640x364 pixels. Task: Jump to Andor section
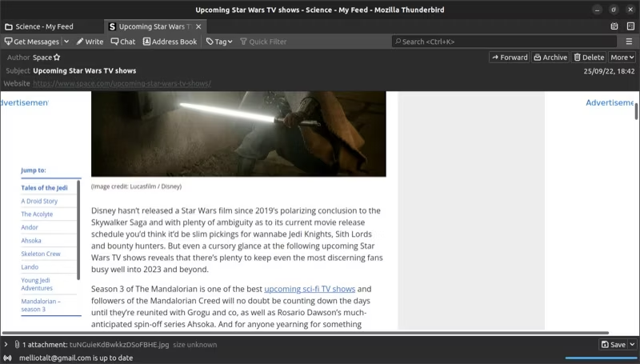(30, 227)
